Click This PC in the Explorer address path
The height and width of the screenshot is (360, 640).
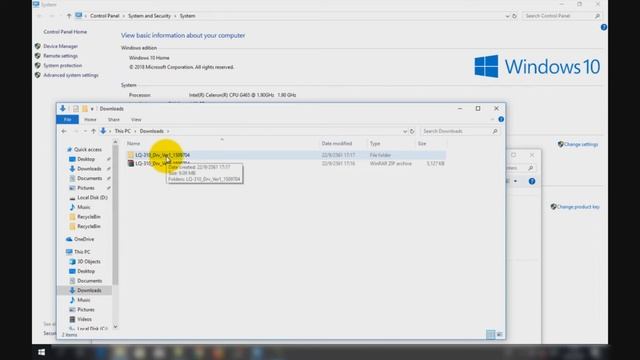[x=123, y=131]
